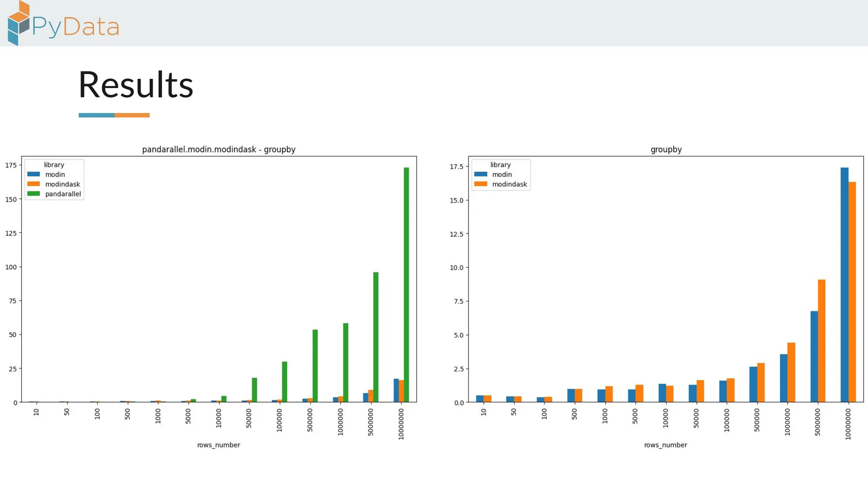Click the tallest green pandarallel bar
This screenshot has width=868, height=488.
(x=406, y=284)
